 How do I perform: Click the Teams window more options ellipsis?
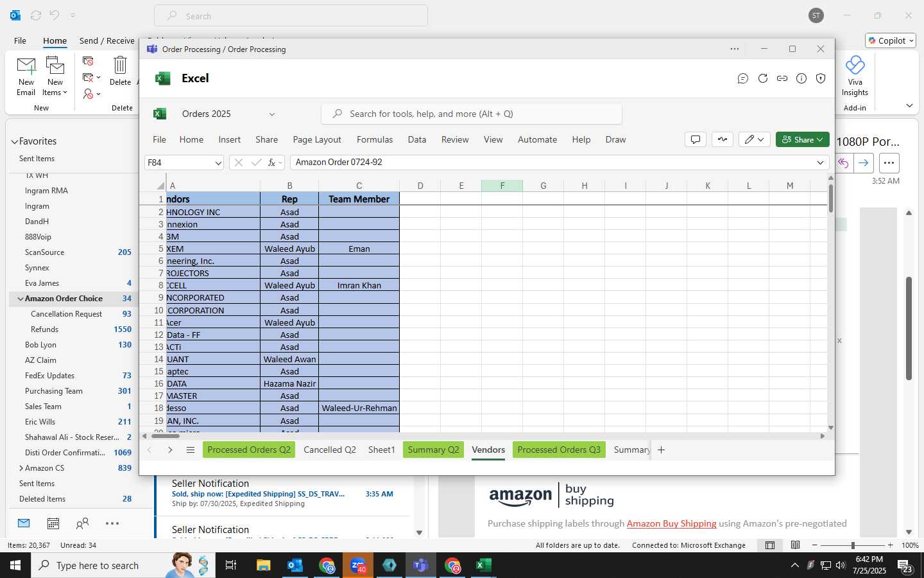(735, 49)
